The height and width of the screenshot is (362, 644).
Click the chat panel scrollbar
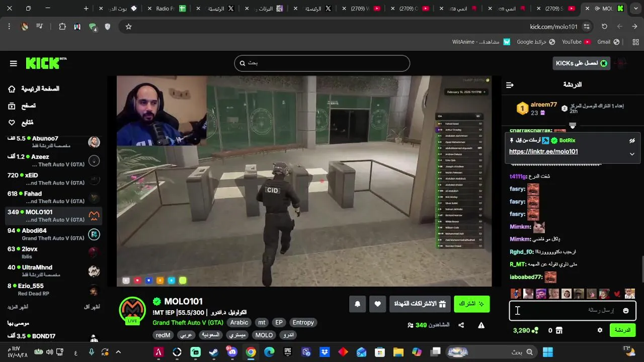[642, 269]
